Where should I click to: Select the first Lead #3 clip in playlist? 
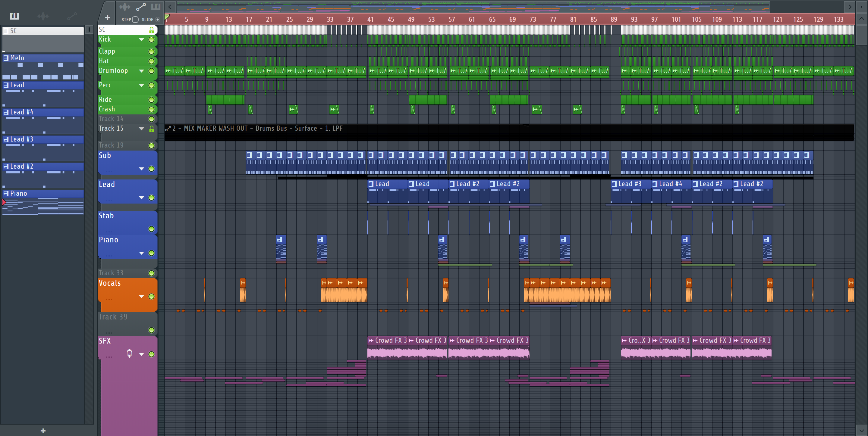coord(631,192)
